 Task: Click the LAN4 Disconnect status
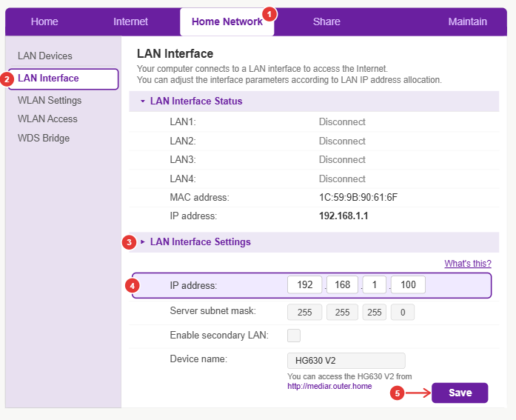342,179
